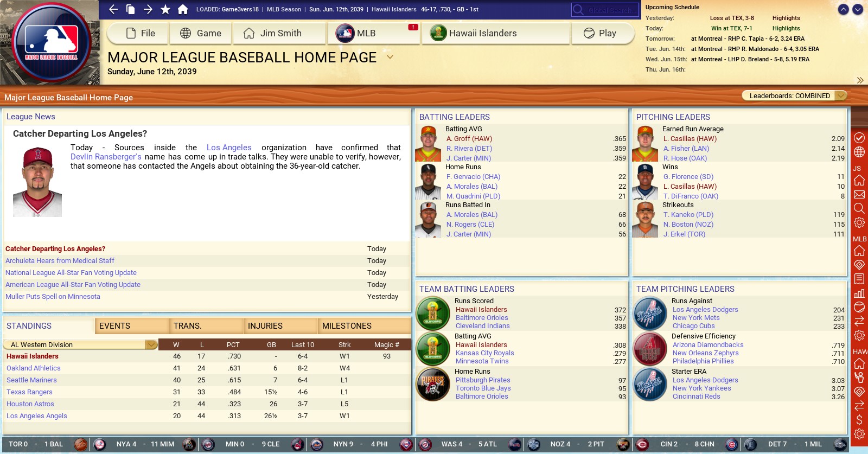
Task: Click the star bookmark icon in top bar
Action: click(x=165, y=9)
